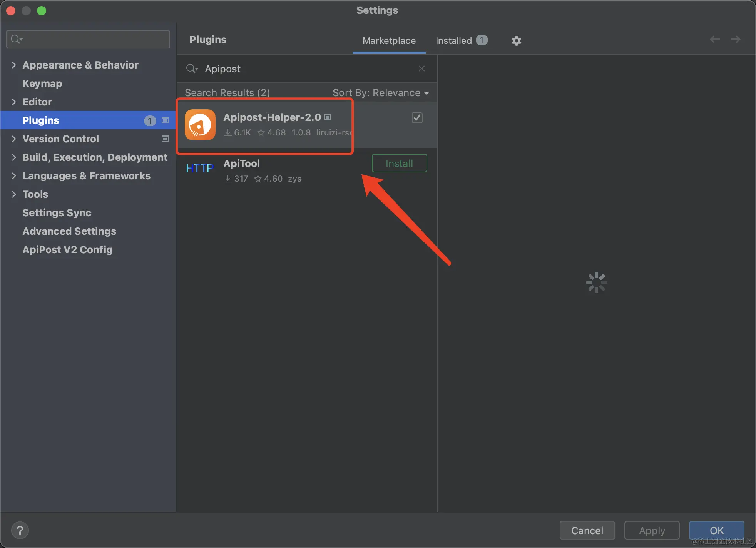The width and height of the screenshot is (756, 548).
Task: Click the ApiTool HTTP plugin icon
Action: pyautogui.click(x=199, y=168)
